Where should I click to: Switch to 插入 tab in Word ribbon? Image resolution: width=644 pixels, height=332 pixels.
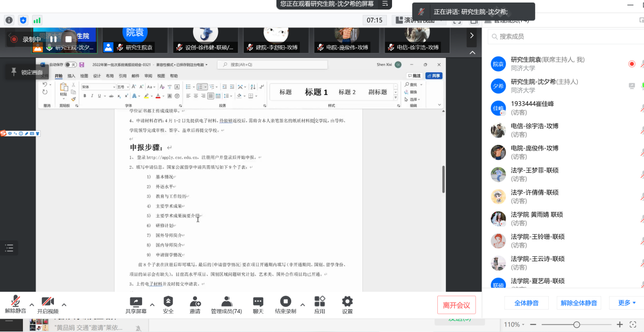pyautogui.click(x=71, y=76)
